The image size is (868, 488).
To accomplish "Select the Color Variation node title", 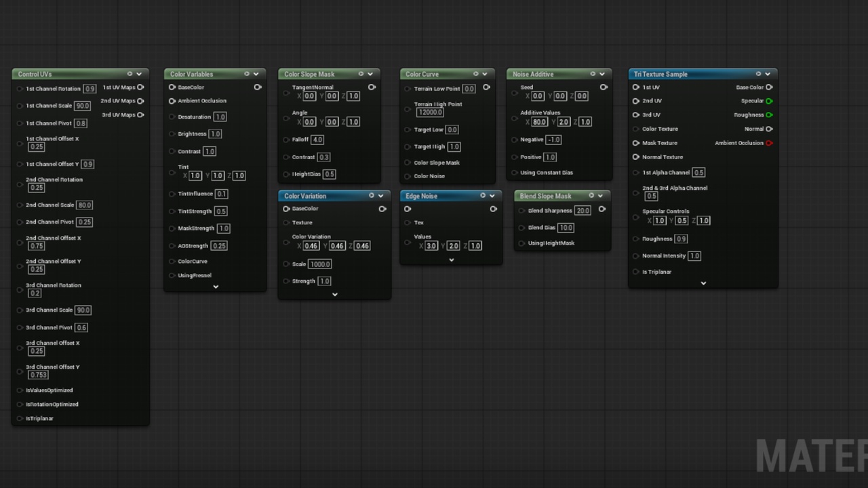I will [305, 196].
